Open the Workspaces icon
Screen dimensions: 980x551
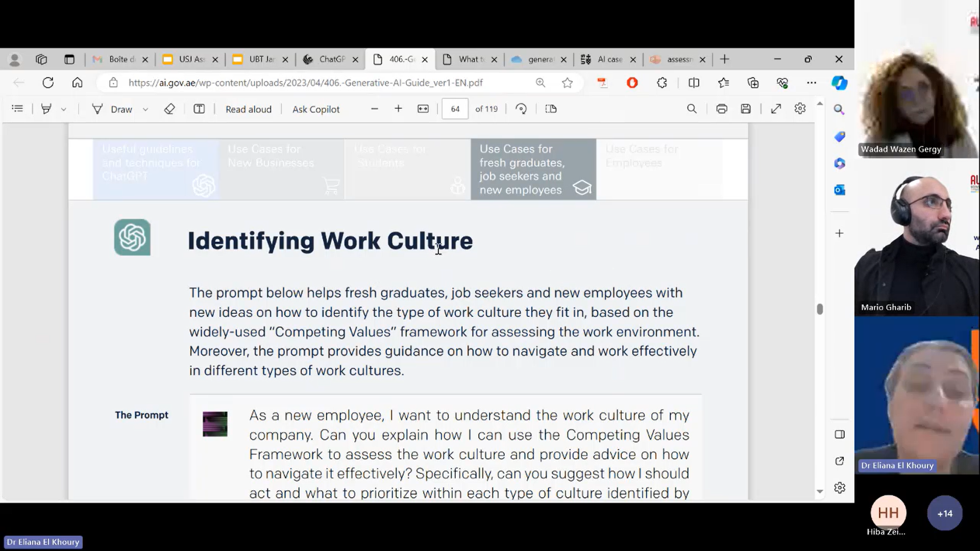point(41,60)
